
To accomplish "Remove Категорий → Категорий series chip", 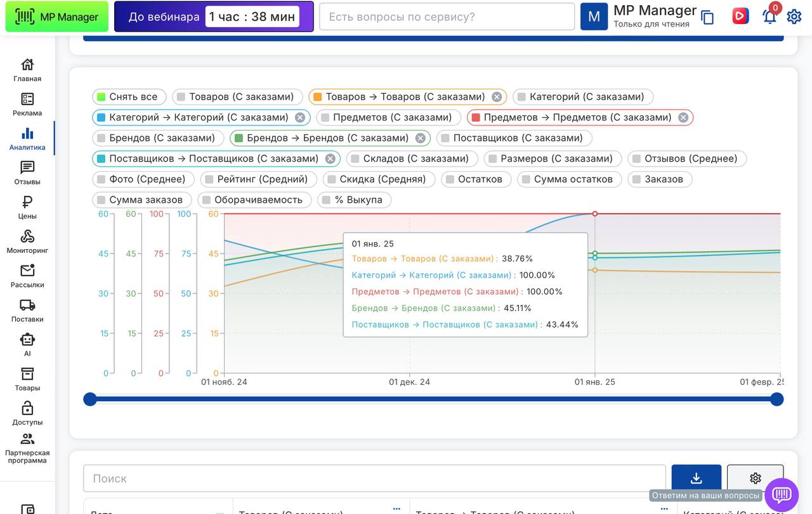I will point(300,117).
